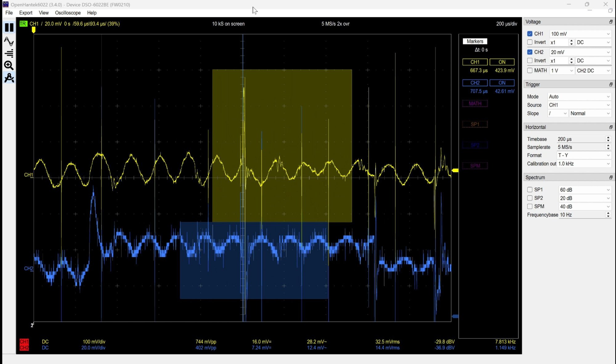The image size is (616, 364).
Task: Enable the MATH channel checkbox
Action: [x=530, y=71]
